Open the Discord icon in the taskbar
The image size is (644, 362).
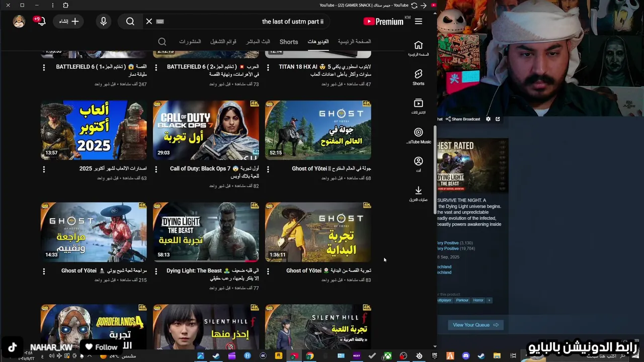coord(465,356)
